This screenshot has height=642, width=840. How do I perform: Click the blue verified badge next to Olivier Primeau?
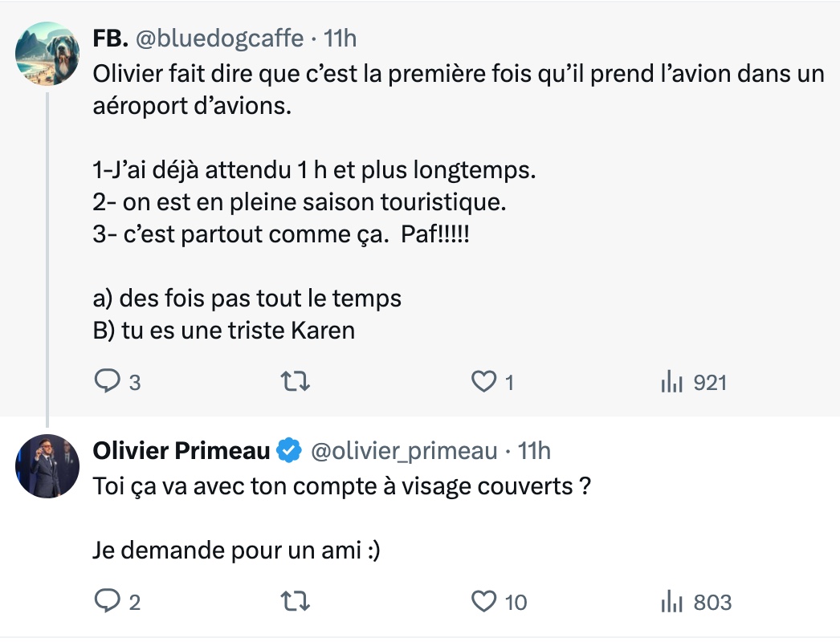289,450
